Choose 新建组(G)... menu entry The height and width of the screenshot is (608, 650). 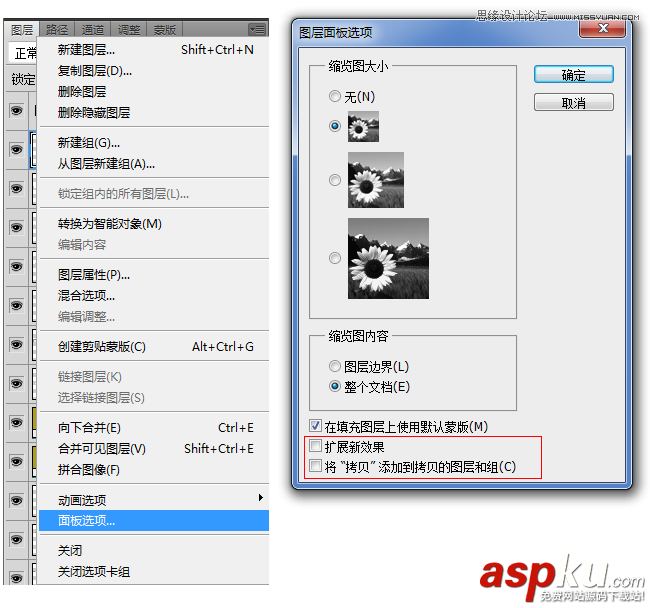click(154, 143)
